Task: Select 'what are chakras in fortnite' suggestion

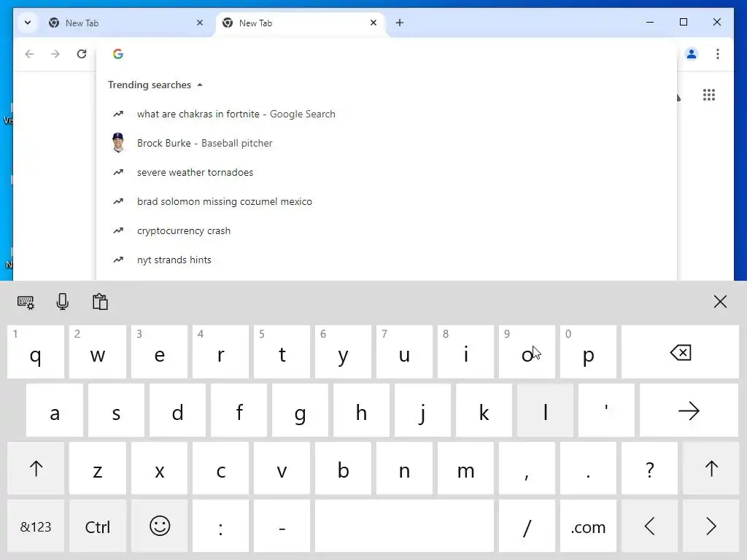Action: (x=386, y=114)
